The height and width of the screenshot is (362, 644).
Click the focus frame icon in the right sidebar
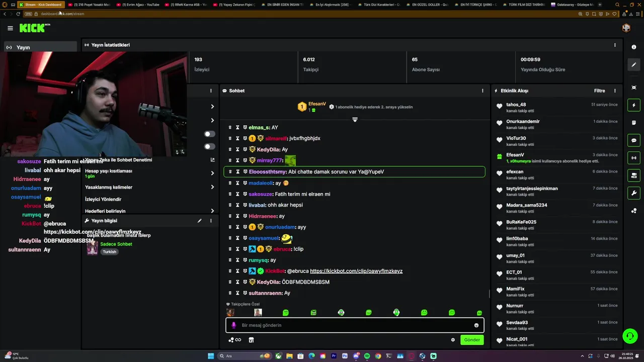[x=634, y=87]
